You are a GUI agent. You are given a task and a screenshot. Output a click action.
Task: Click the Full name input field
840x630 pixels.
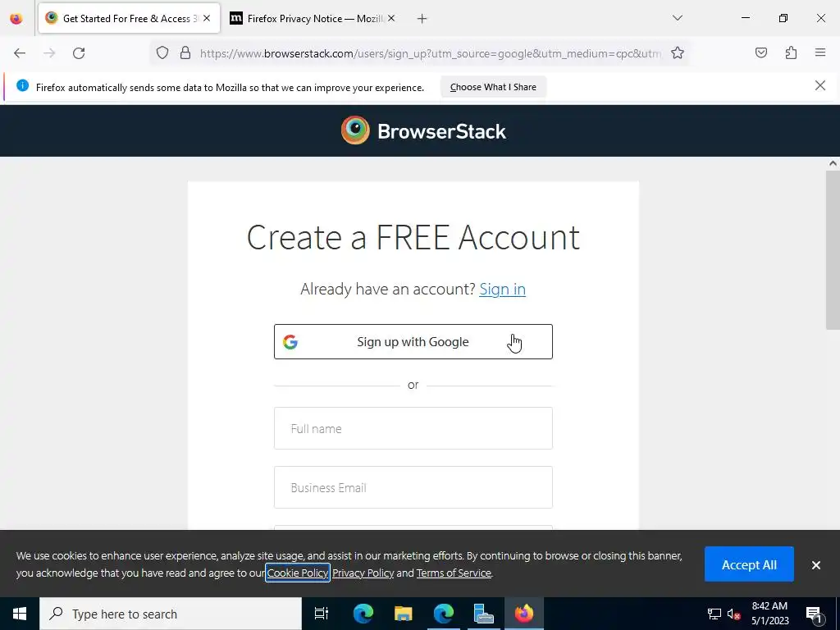point(413,428)
